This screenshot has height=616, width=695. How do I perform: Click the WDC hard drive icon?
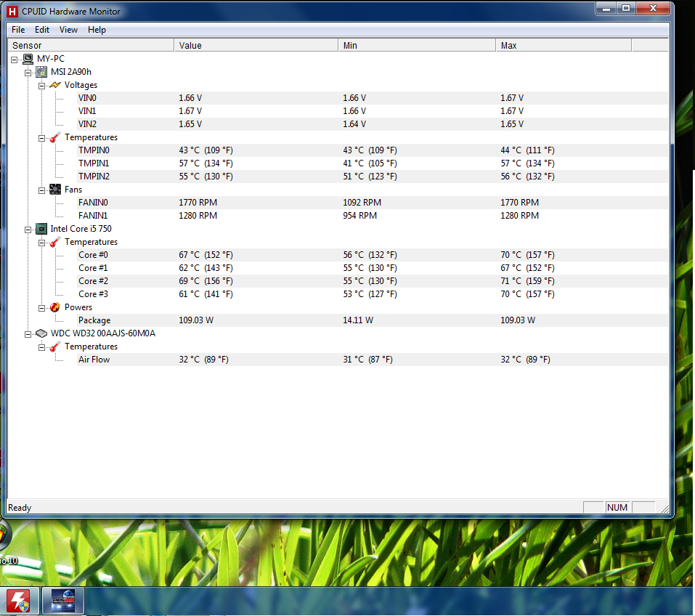tap(41, 333)
